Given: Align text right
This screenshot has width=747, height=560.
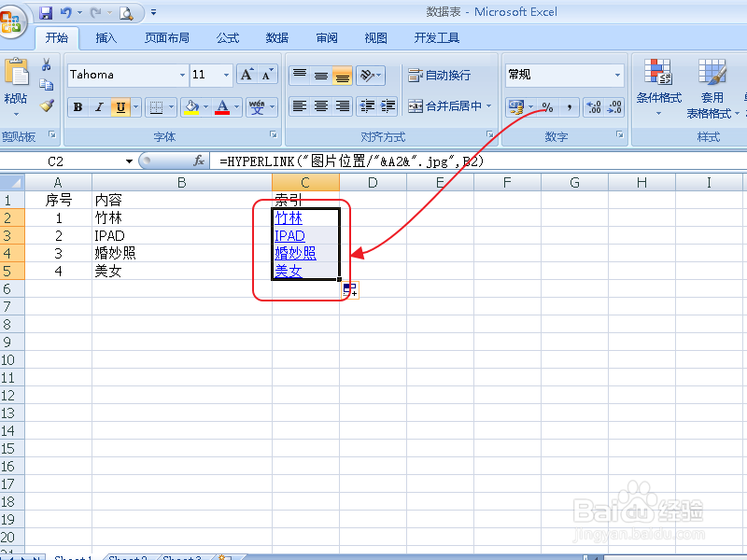Looking at the screenshot, I should click(x=342, y=105).
